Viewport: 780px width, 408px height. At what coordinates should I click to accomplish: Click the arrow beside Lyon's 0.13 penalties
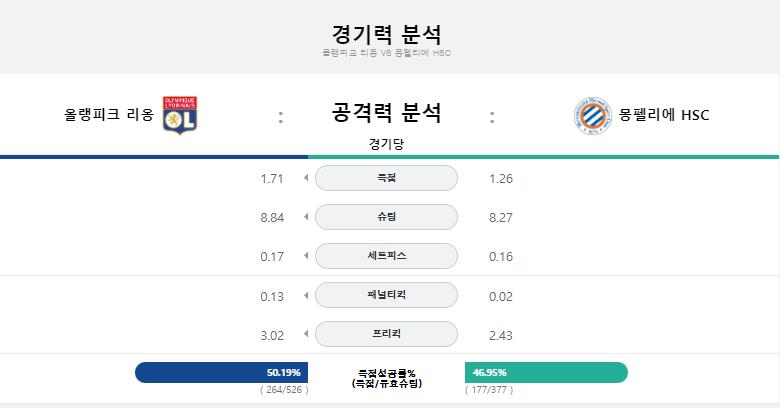(306, 296)
